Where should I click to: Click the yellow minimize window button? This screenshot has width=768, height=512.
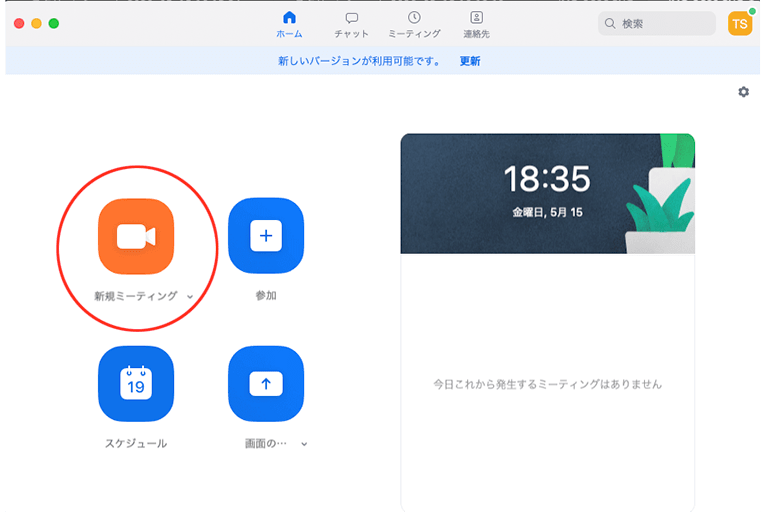(x=36, y=24)
